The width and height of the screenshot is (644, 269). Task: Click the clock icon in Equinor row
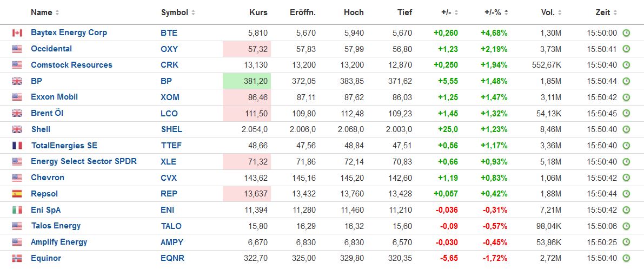626,258
